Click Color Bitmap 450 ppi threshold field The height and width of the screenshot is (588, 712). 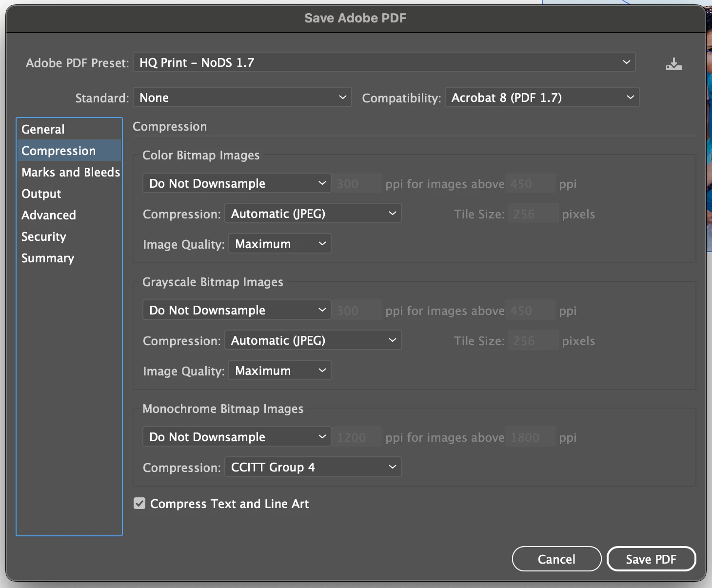click(531, 184)
